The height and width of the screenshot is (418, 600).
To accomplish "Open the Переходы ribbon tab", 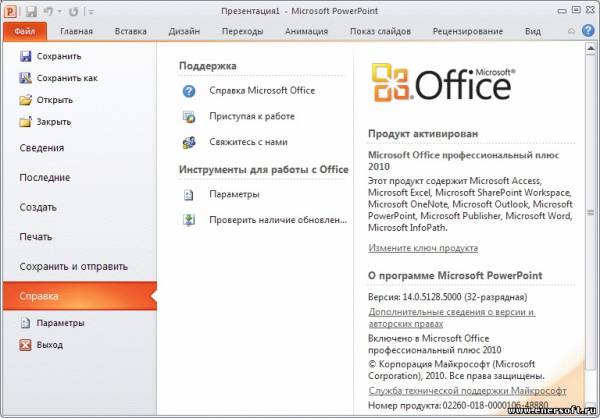I will (243, 31).
